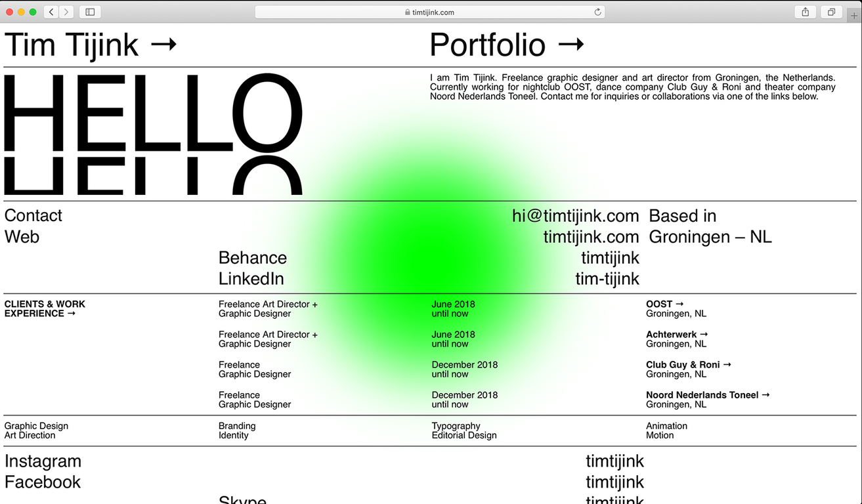Click the Safari back arrow button

click(x=51, y=12)
